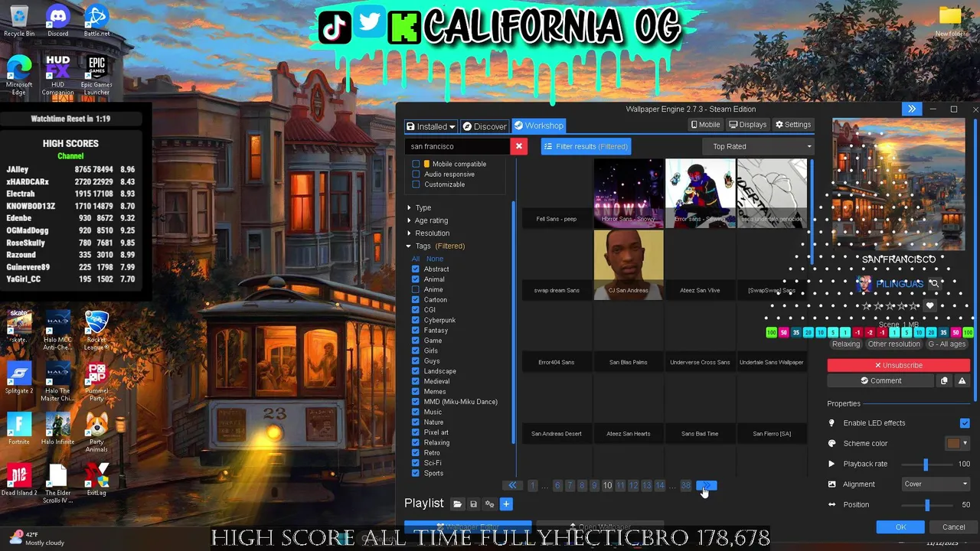Open the Installed tab dropdown arrow
Screen dimensions: 980x551
[x=452, y=127]
